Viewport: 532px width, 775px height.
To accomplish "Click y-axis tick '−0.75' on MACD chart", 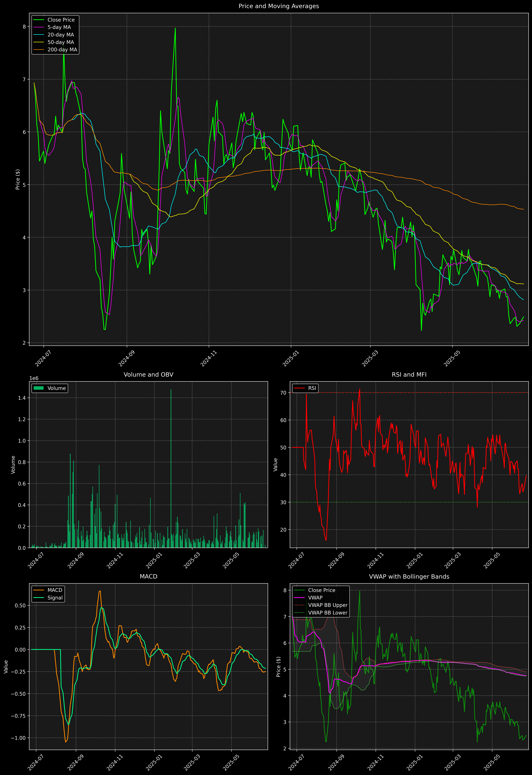I will (18, 716).
